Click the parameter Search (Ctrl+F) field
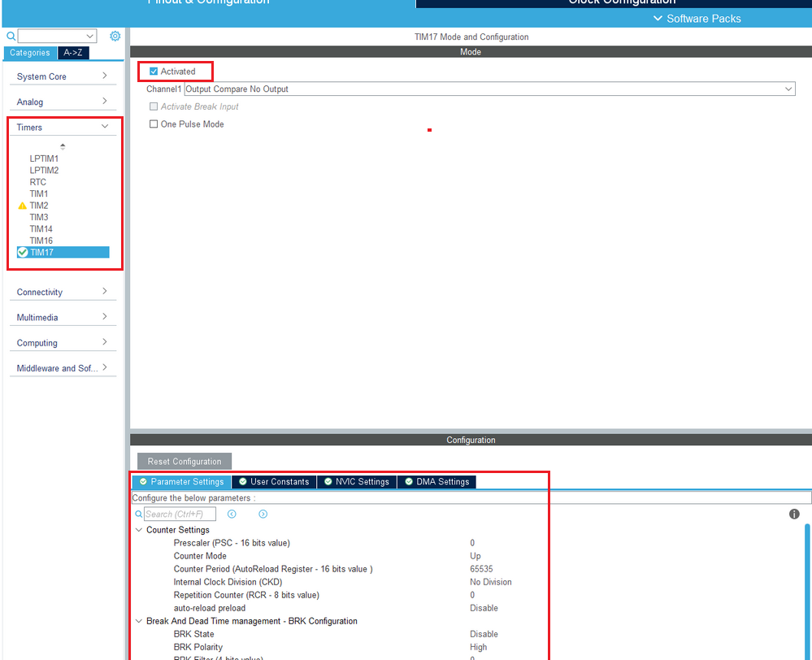The width and height of the screenshot is (812, 660). pyautogui.click(x=180, y=515)
